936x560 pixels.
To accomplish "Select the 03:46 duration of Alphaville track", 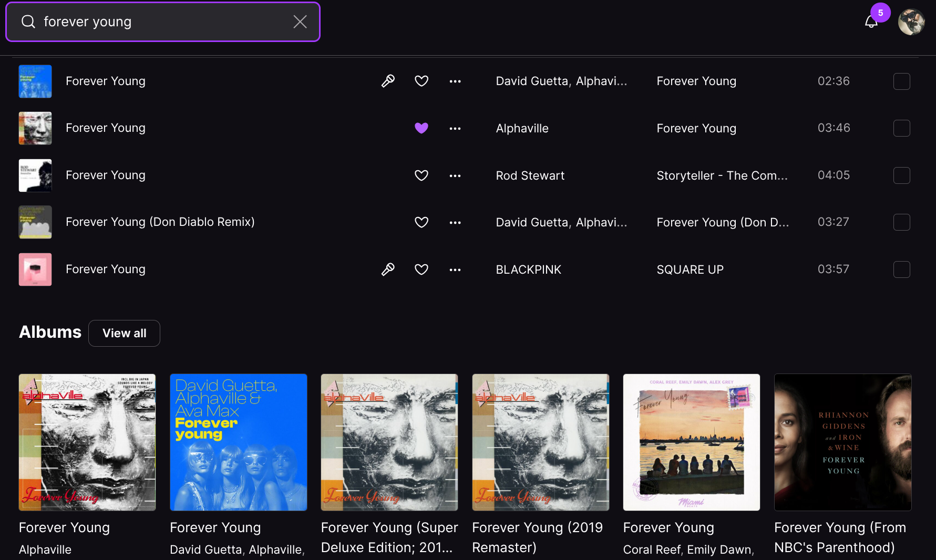I will (x=834, y=128).
